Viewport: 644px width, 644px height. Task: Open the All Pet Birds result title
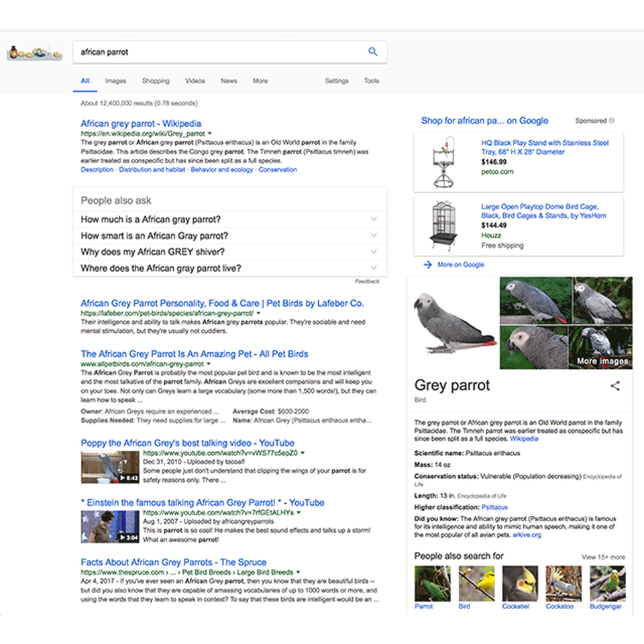(195, 354)
